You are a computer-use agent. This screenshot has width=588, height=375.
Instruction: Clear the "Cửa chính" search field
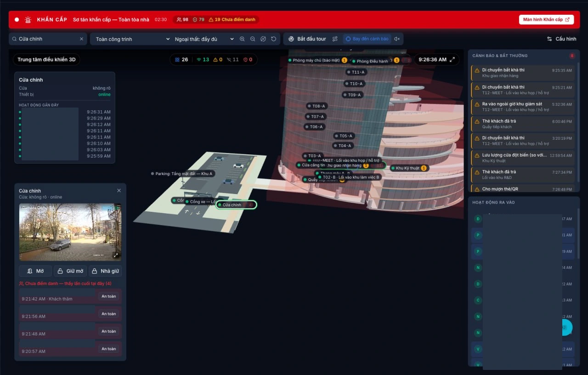coord(82,39)
